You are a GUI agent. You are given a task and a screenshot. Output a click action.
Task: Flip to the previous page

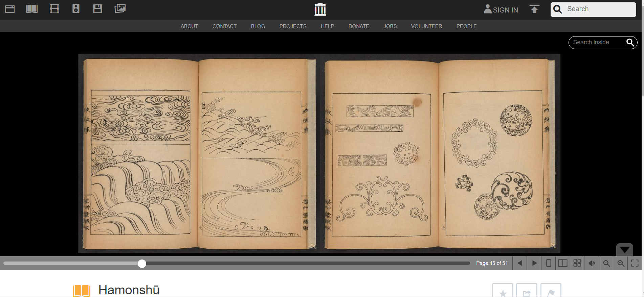tap(520, 263)
